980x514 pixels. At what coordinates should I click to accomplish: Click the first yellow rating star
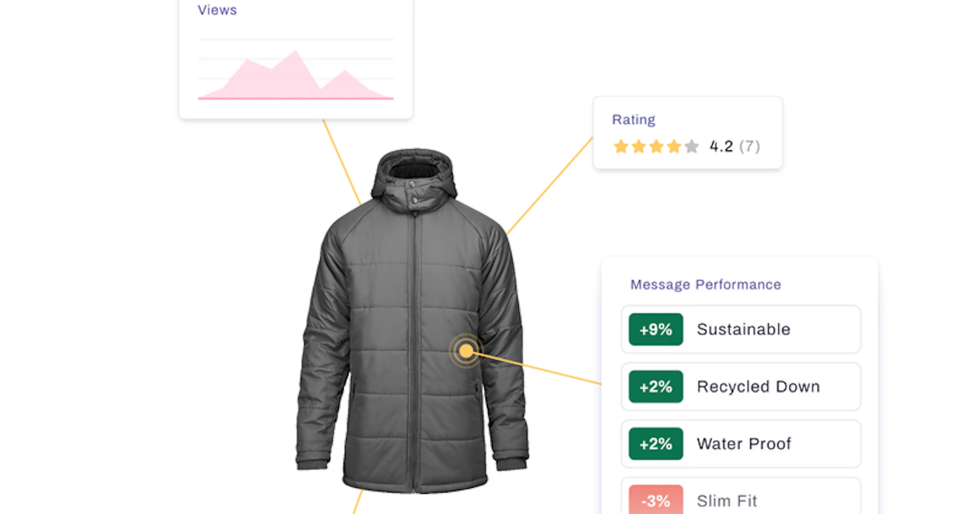[x=621, y=146]
